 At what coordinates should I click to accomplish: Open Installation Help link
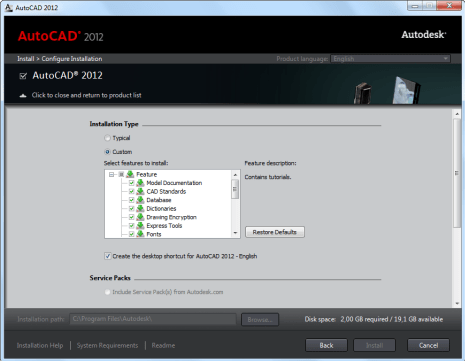tap(40, 346)
